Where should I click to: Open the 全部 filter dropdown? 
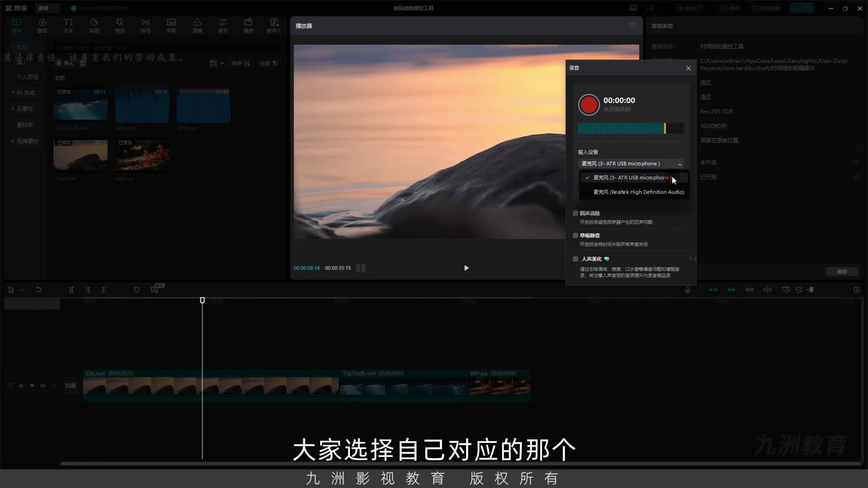pos(269,63)
